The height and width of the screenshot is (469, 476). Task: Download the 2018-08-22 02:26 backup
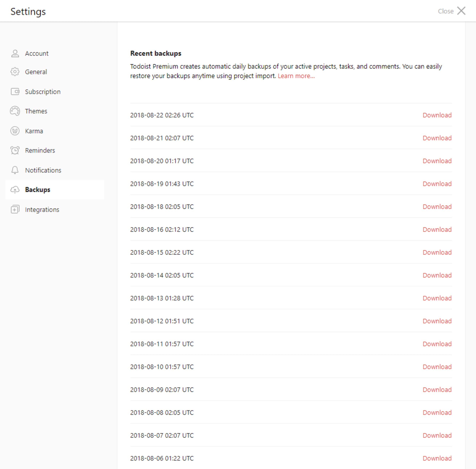coord(437,115)
